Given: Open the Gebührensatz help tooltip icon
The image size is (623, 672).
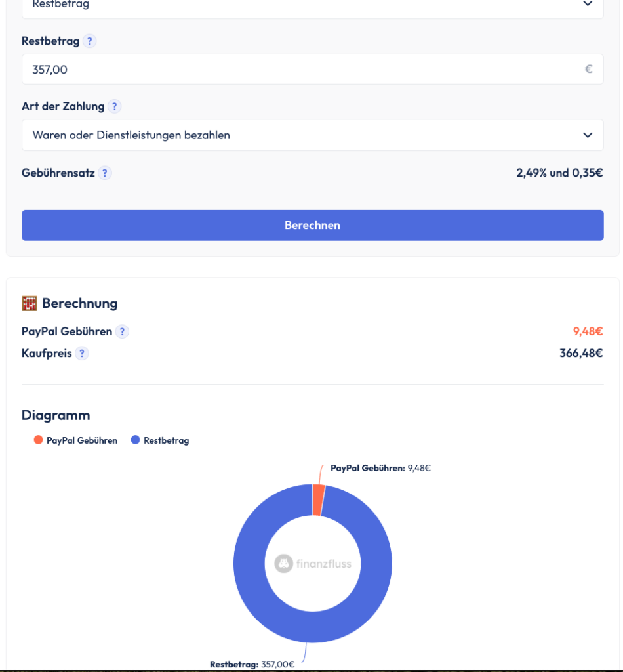Looking at the screenshot, I should 105,173.
